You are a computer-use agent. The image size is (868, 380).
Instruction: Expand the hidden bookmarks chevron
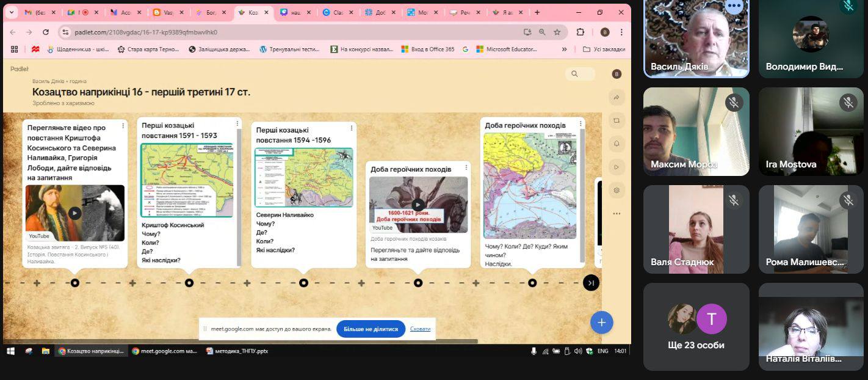point(564,49)
